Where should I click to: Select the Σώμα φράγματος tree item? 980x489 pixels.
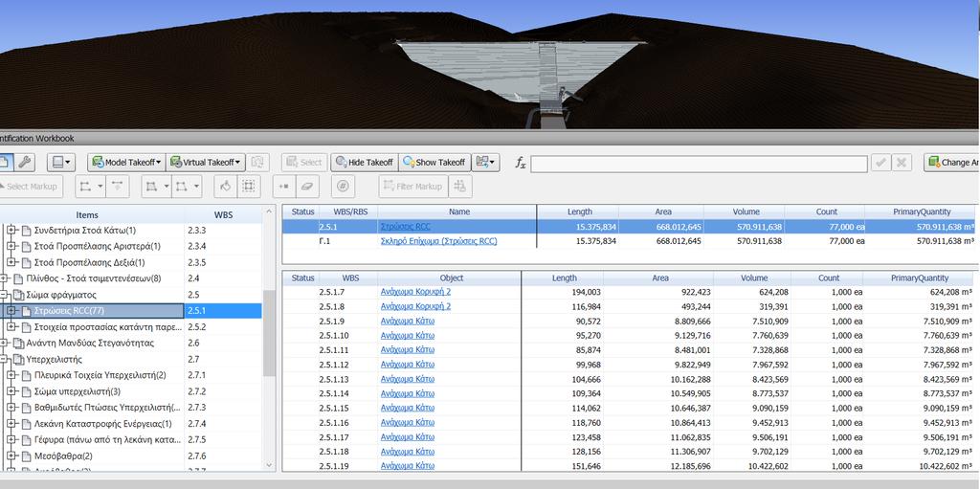point(61,295)
